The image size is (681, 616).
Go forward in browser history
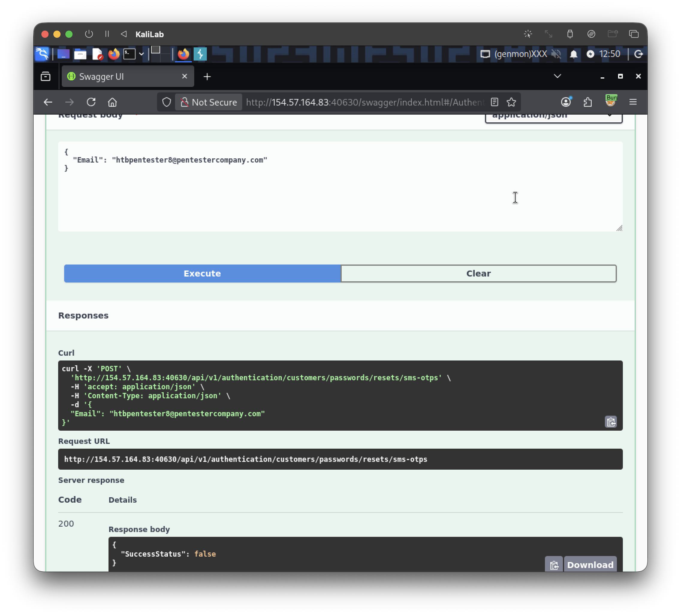(x=70, y=102)
